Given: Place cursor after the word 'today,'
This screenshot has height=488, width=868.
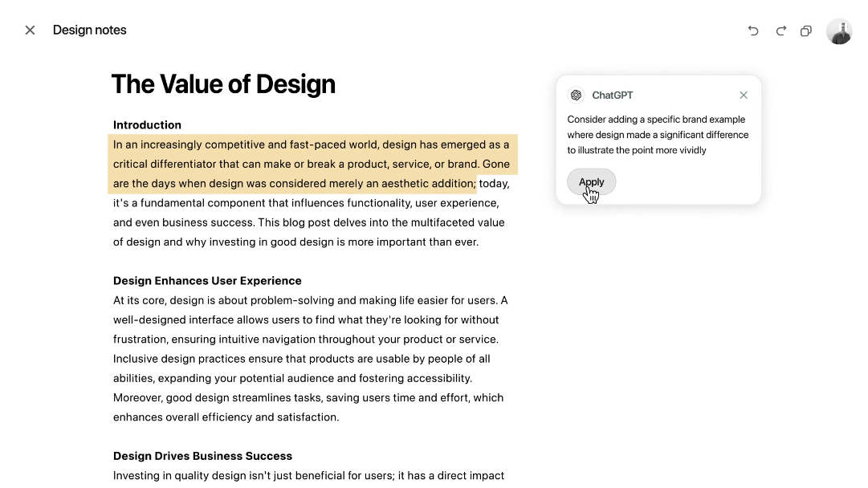Looking at the screenshot, I should coord(510,184).
